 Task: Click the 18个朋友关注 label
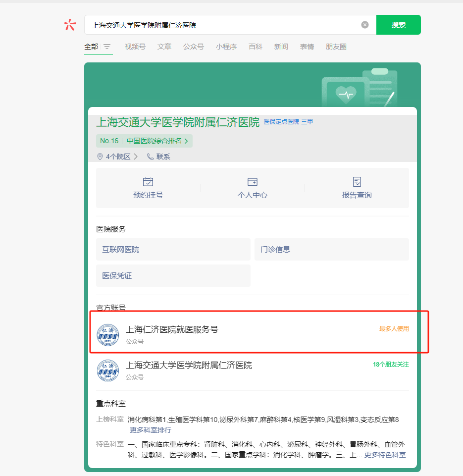(x=391, y=365)
